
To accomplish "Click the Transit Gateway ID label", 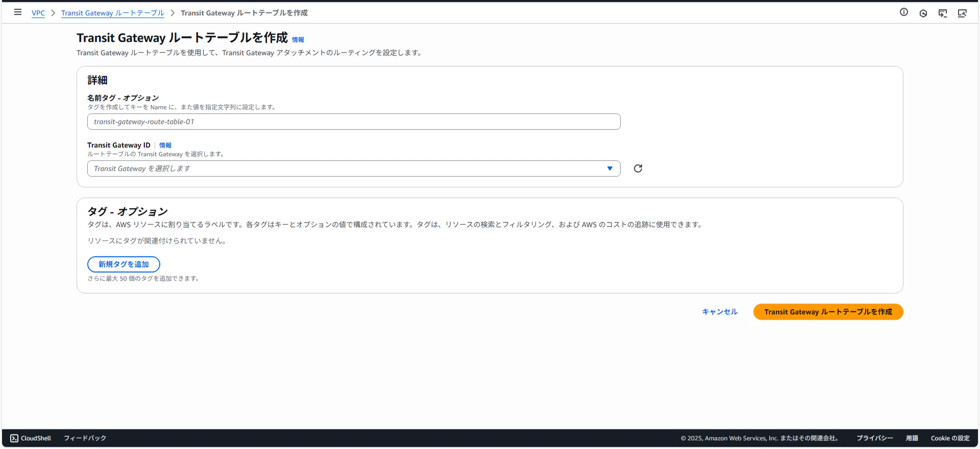I will pos(119,145).
